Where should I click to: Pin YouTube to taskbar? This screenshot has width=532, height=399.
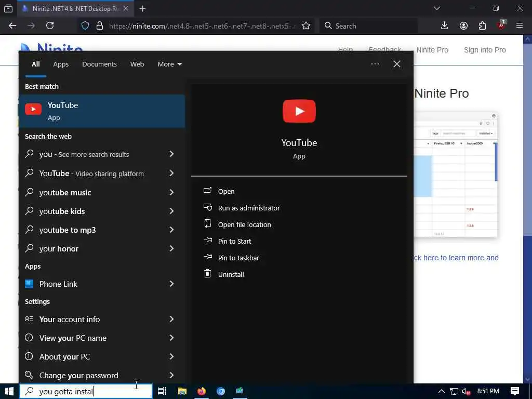point(238,258)
